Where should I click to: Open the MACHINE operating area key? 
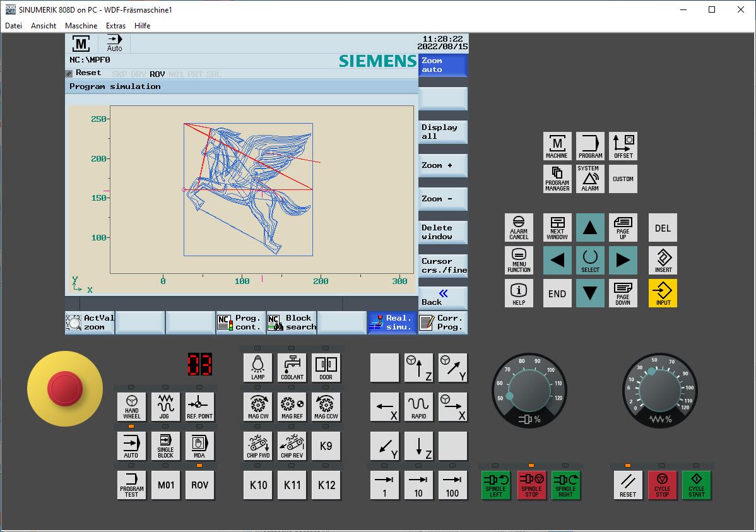[557, 146]
